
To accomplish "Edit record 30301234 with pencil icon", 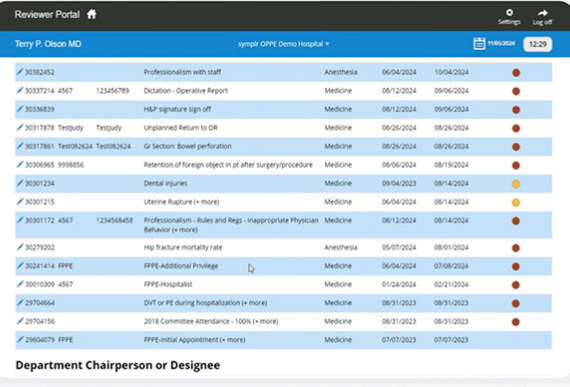I will [20, 183].
